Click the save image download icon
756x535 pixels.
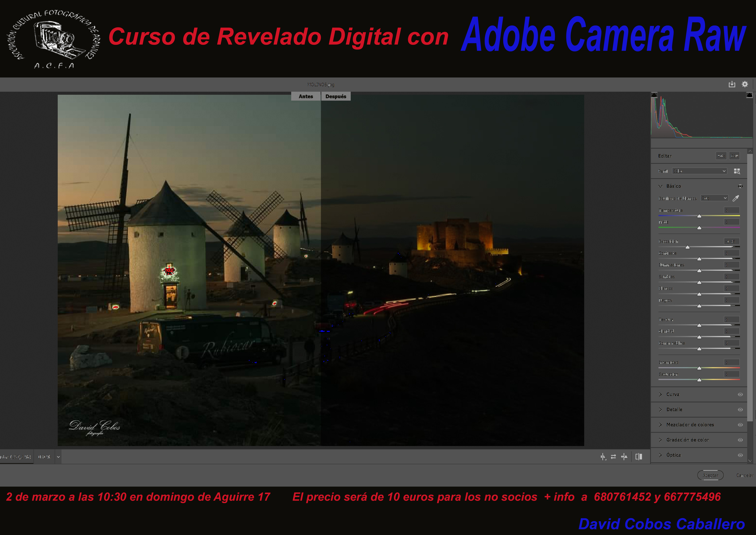pyautogui.click(x=732, y=84)
